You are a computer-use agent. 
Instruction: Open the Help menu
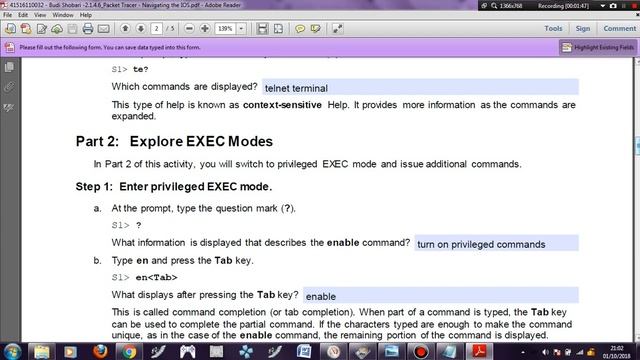click(86, 15)
